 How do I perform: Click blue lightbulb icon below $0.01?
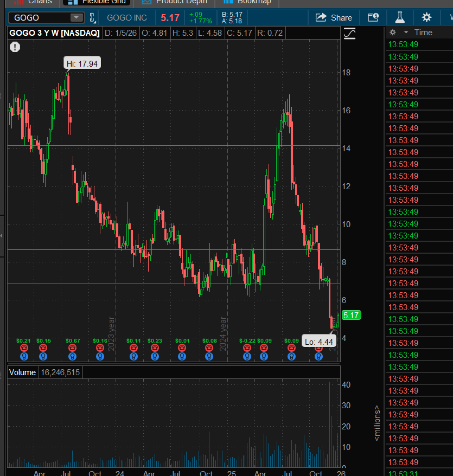click(x=182, y=356)
